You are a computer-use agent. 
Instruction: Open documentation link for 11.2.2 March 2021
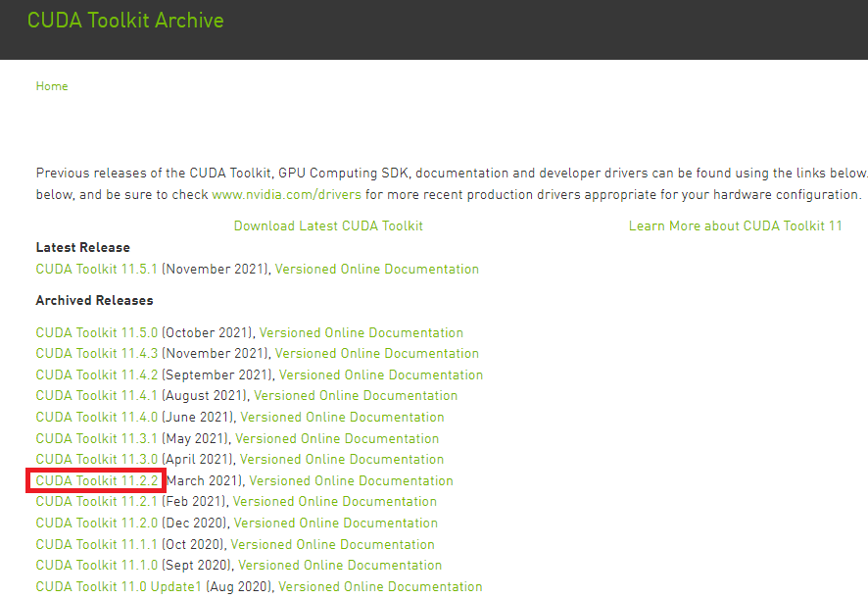351,481
